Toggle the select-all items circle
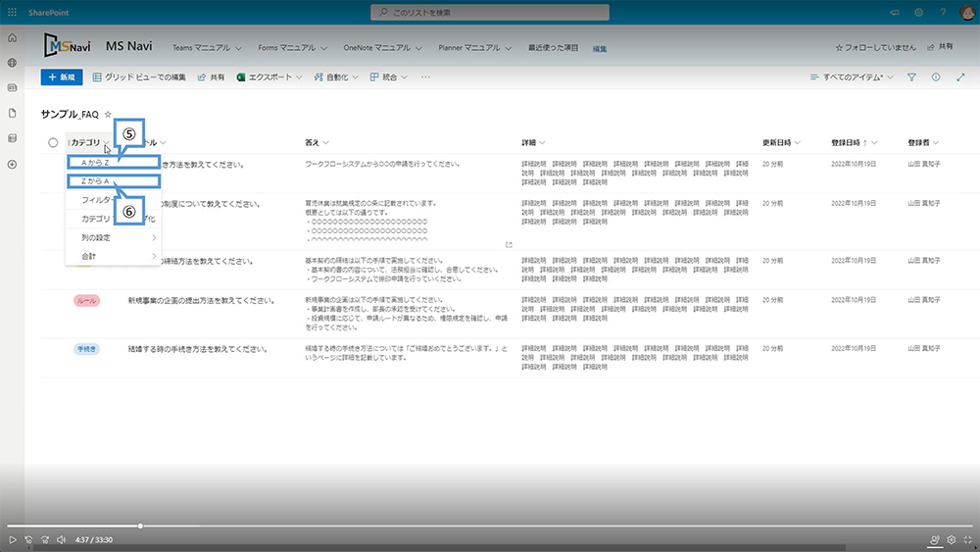Viewport: 980px width, 552px height. pyautogui.click(x=53, y=142)
